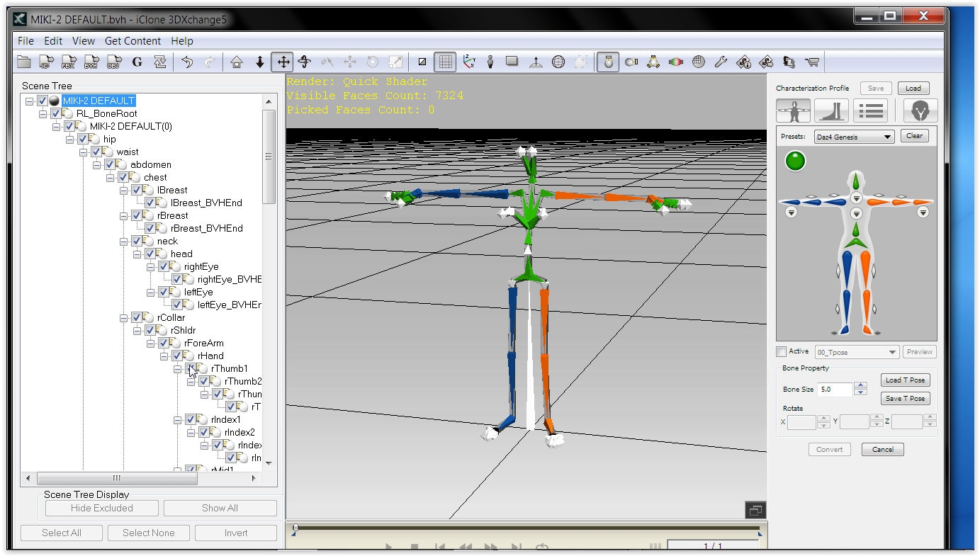The width and height of the screenshot is (980, 556).
Task: Click the Cancel button
Action: pos(882,450)
